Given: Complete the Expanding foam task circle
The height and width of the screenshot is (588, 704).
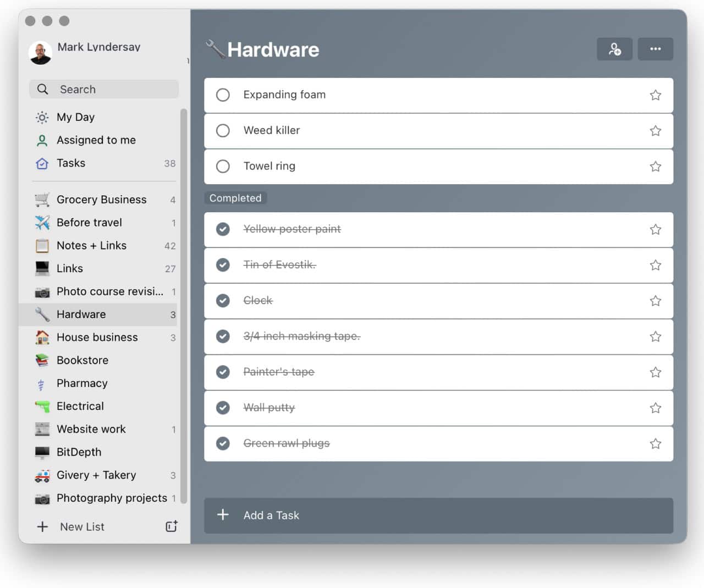Looking at the screenshot, I should [x=223, y=95].
